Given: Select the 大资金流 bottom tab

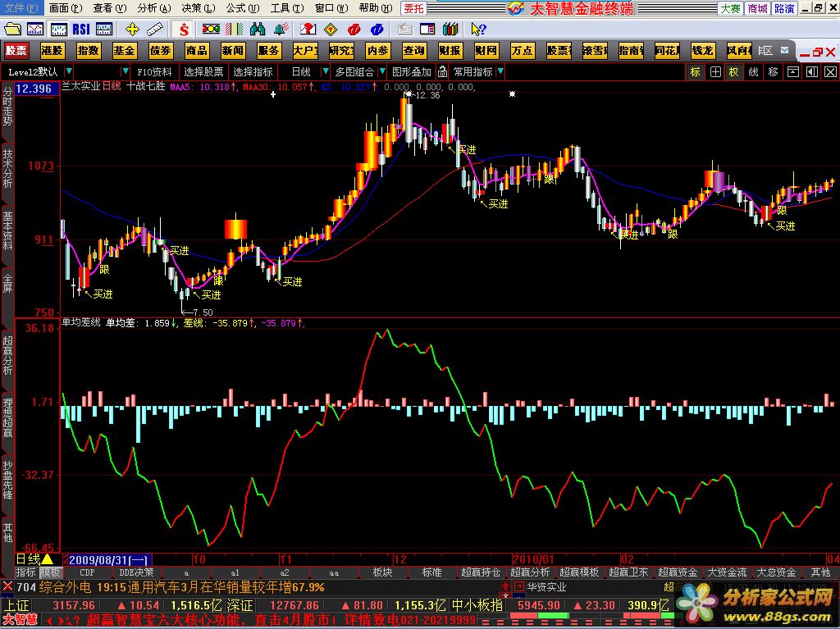Looking at the screenshot, I should point(727,572).
